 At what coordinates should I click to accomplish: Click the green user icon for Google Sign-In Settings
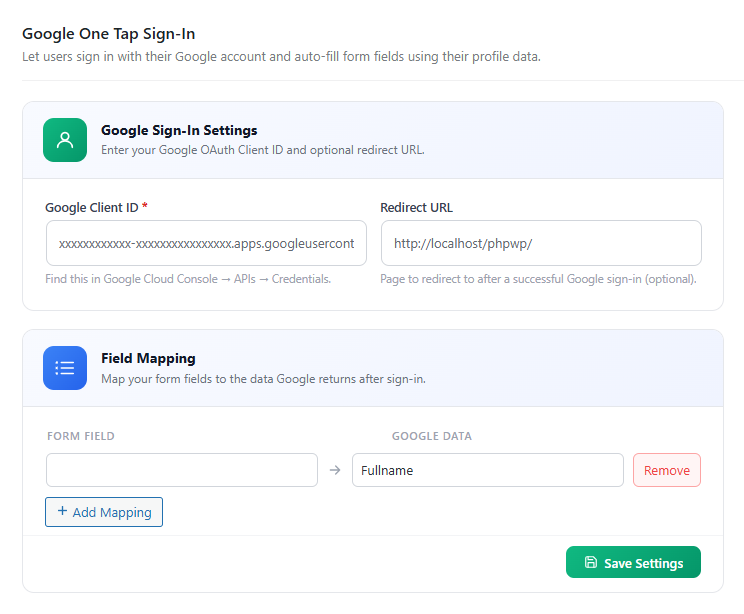pyautogui.click(x=65, y=140)
